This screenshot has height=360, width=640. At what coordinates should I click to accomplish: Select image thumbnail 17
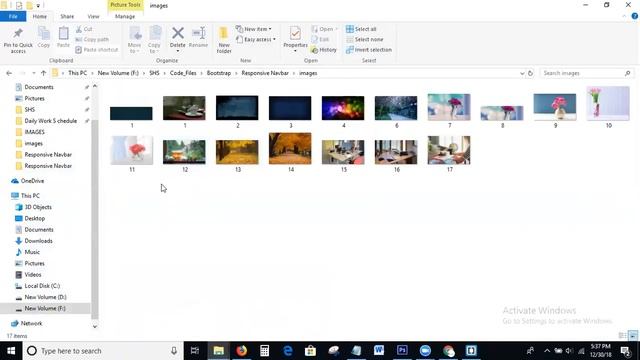point(449,151)
